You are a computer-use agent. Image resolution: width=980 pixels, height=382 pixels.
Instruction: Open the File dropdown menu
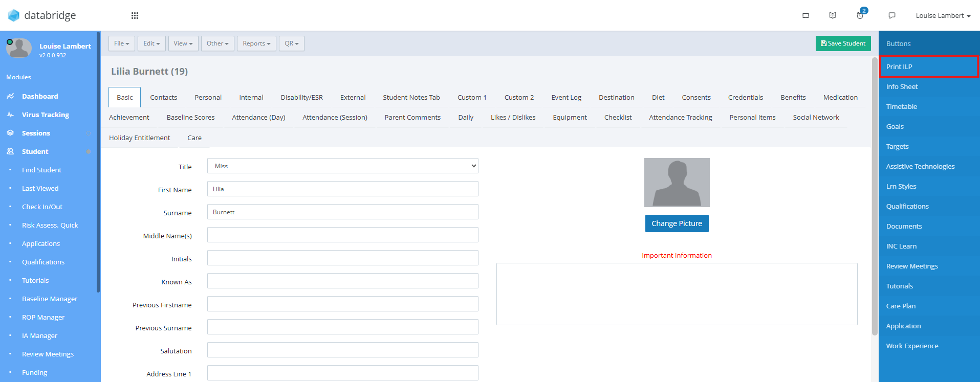point(122,43)
